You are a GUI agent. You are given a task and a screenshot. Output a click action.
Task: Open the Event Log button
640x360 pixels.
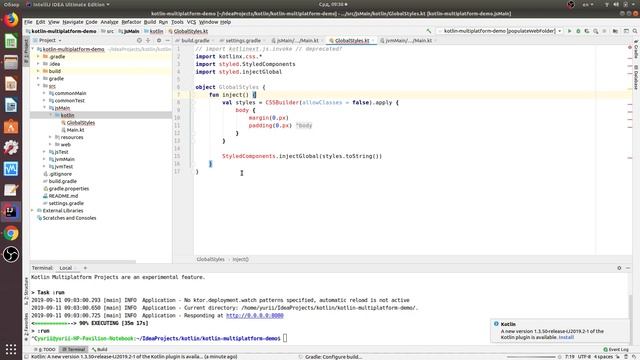click(616, 349)
